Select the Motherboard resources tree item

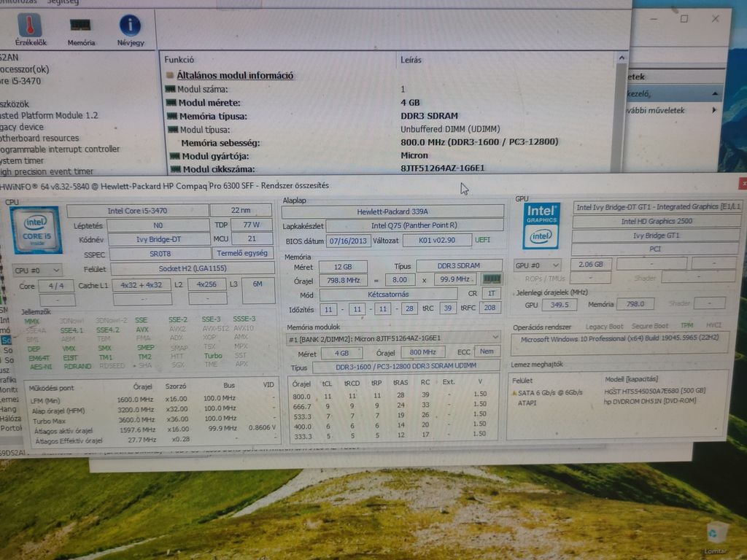point(39,138)
